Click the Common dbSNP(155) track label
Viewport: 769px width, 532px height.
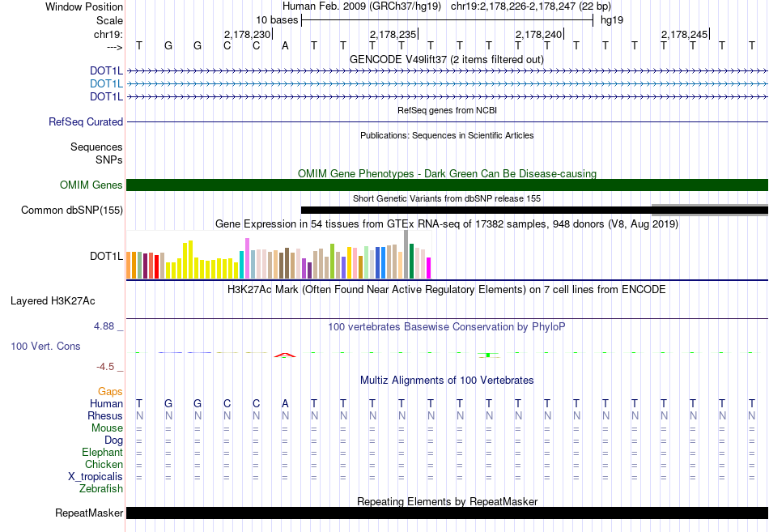(x=72, y=210)
